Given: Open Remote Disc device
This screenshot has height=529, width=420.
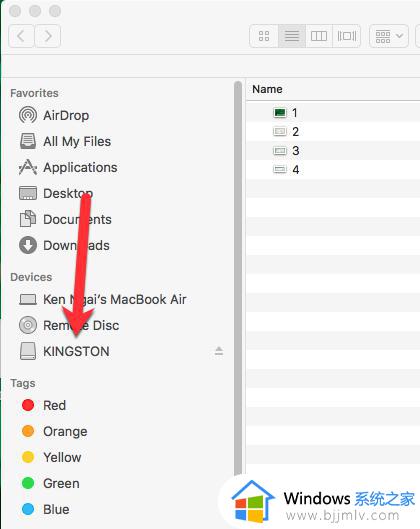Looking at the screenshot, I should [69, 325].
